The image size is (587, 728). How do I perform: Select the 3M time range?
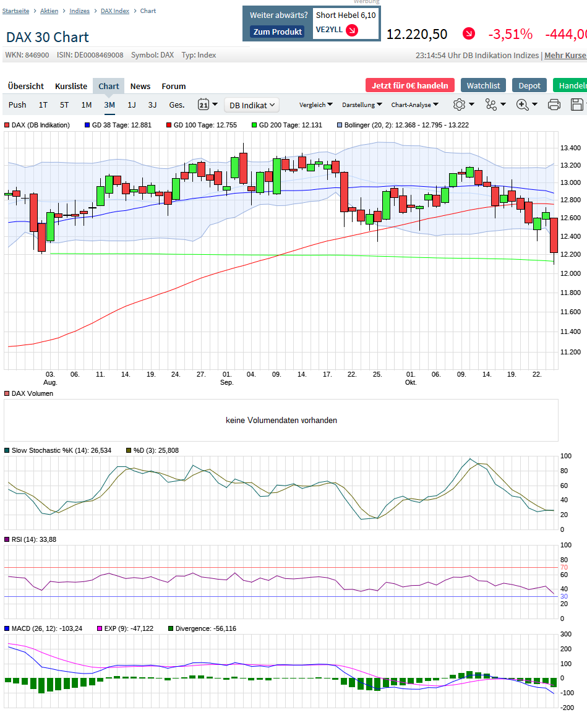click(x=109, y=105)
